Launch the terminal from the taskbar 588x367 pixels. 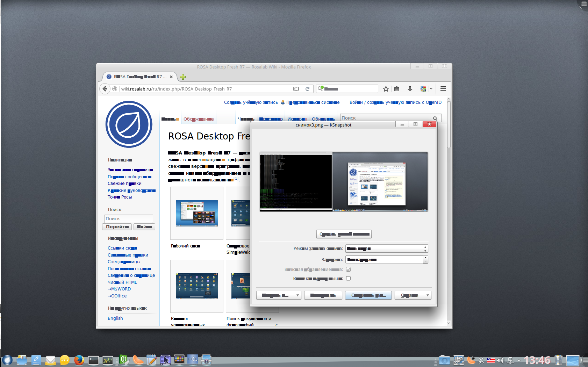click(93, 360)
